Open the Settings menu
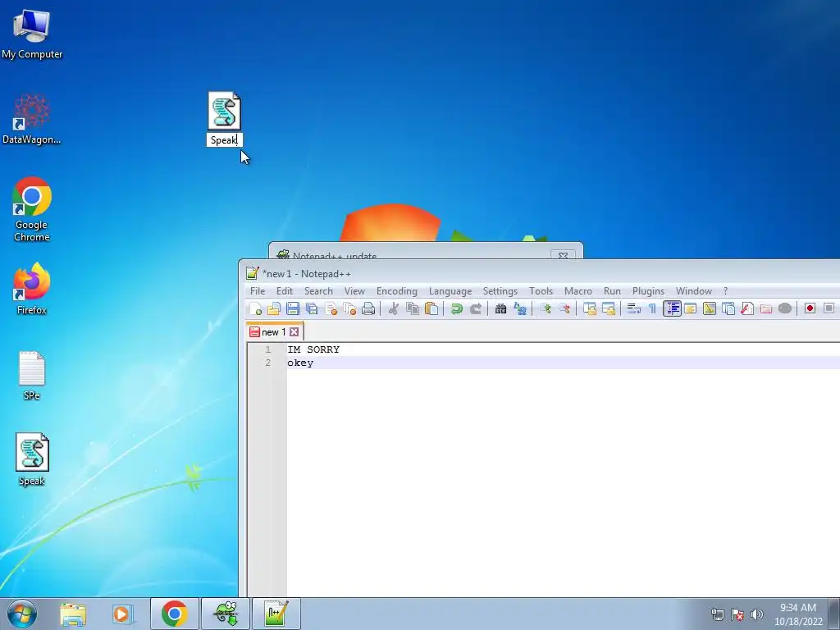840x630 pixels. (x=500, y=291)
